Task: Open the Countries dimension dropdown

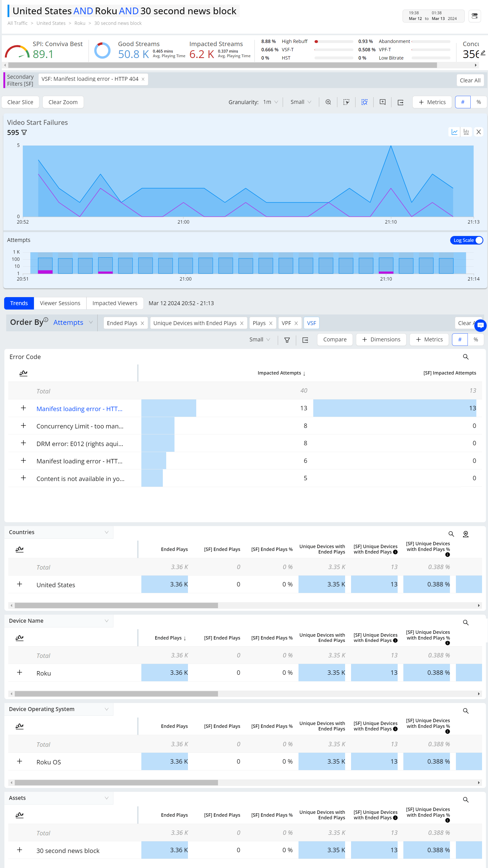Action: pos(59,532)
